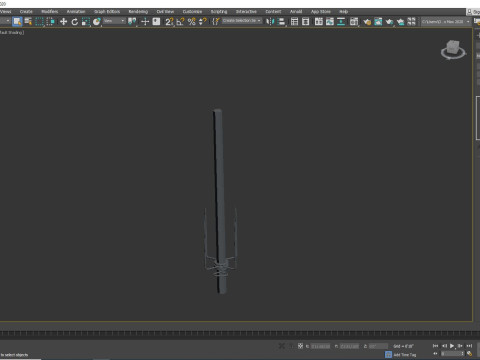
Task: Open the Scripting menu
Action: pyautogui.click(x=219, y=12)
